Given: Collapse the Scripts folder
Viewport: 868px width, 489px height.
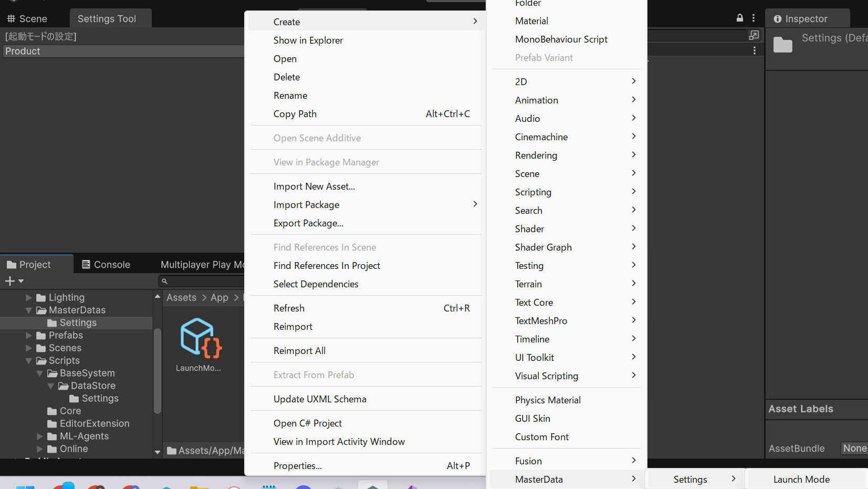Looking at the screenshot, I should tap(28, 361).
